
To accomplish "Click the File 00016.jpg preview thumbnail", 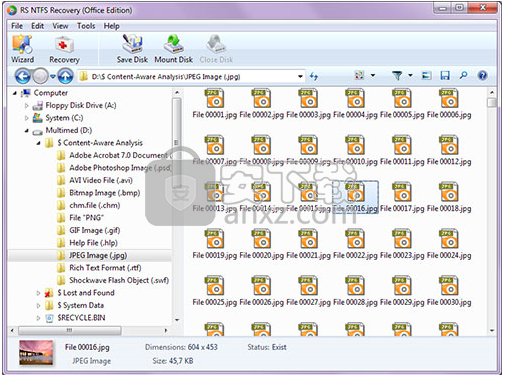I will click(36, 353).
